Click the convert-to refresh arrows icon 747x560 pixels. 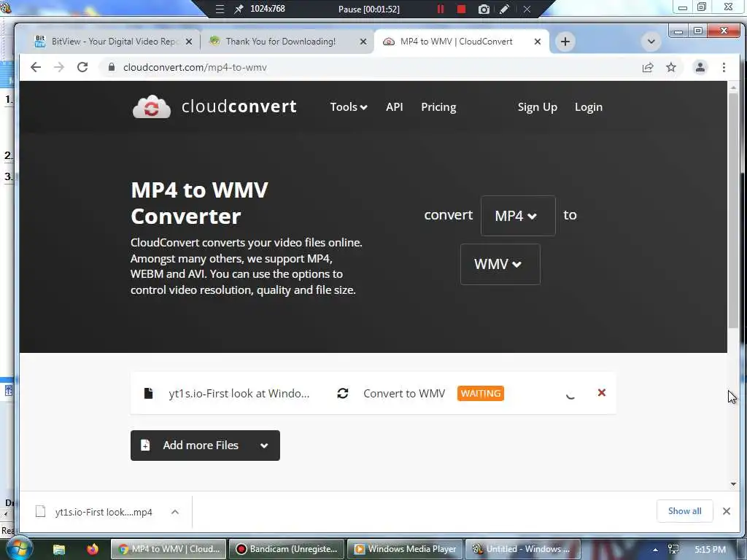coord(343,393)
